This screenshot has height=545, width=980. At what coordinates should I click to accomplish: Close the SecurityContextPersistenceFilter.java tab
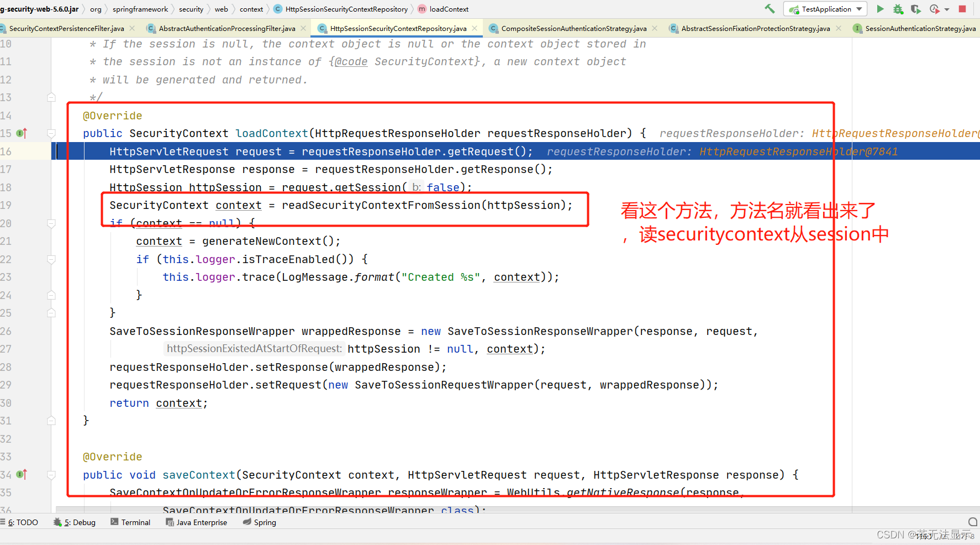pyautogui.click(x=132, y=28)
